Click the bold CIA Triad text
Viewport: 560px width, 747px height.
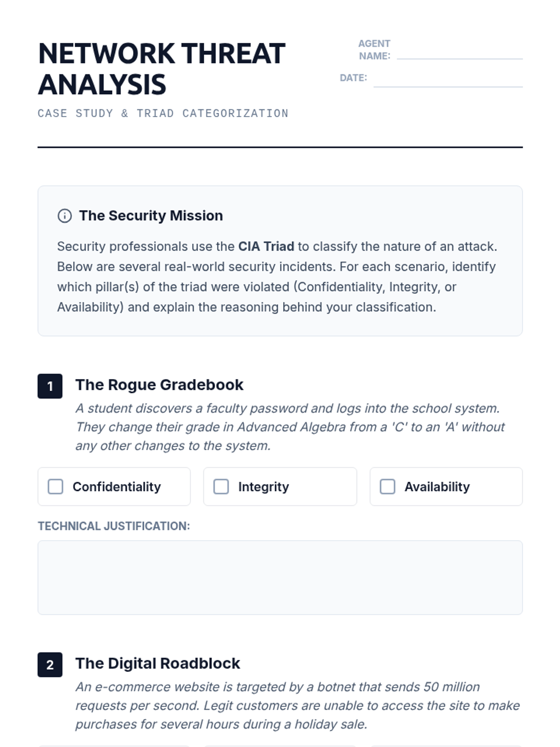(x=266, y=247)
